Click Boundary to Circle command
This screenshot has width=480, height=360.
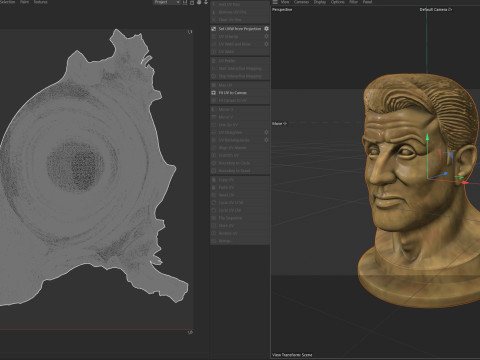pyautogui.click(x=234, y=163)
